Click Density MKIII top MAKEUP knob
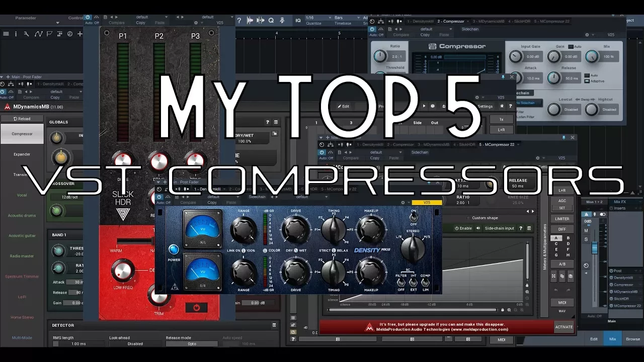Viewport: 644px width, 362px height. [371, 229]
